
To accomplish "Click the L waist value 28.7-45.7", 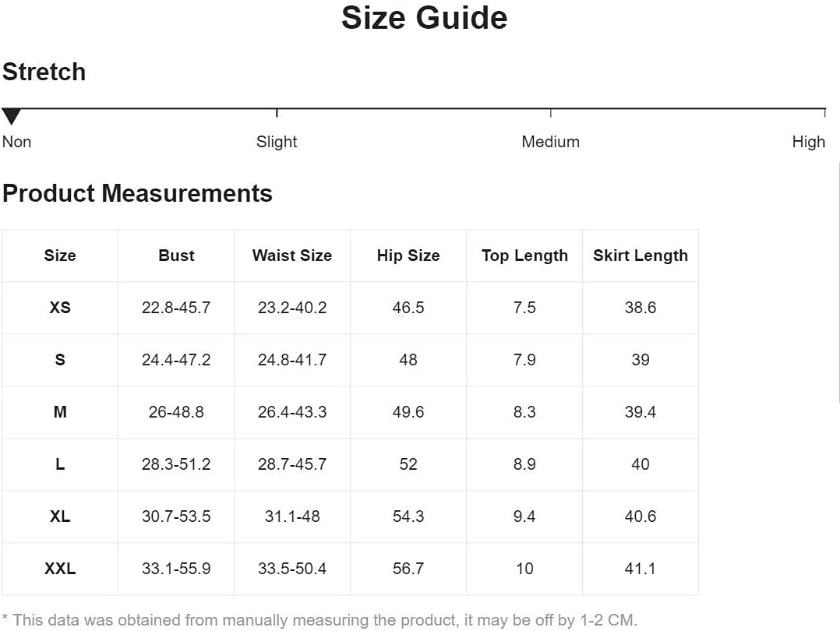I will pos(292,464).
